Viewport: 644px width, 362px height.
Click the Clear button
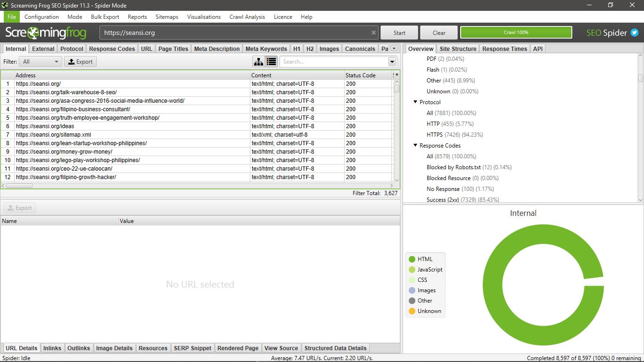439,33
